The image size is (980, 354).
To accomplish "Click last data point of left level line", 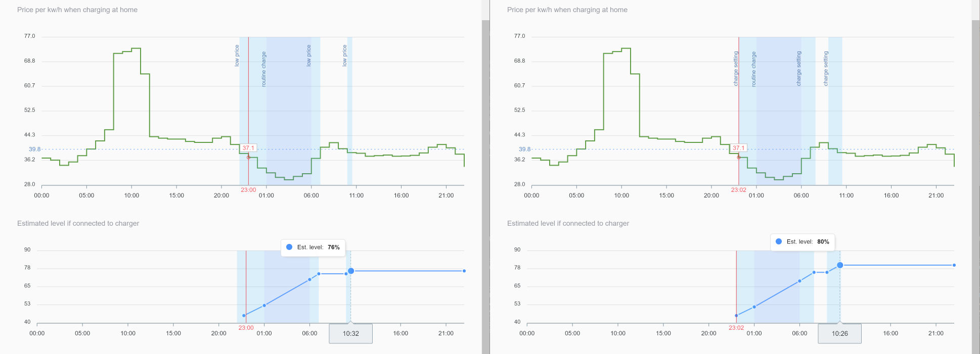I will (x=464, y=271).
